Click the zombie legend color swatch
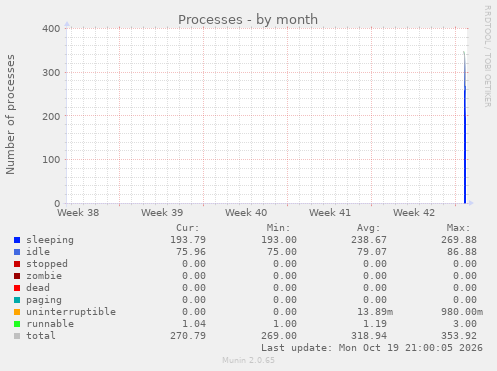 (x=17, y=276)
